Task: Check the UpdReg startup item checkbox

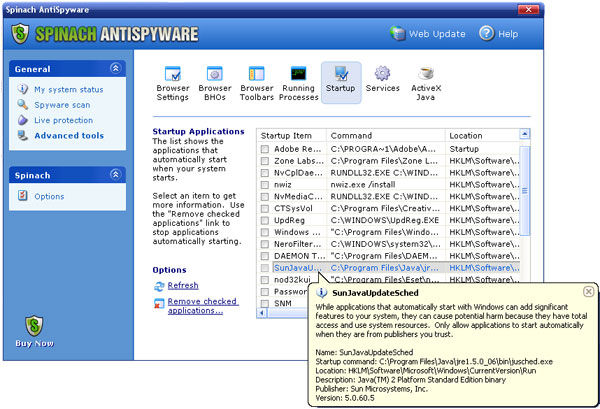Action: [264, 220]
